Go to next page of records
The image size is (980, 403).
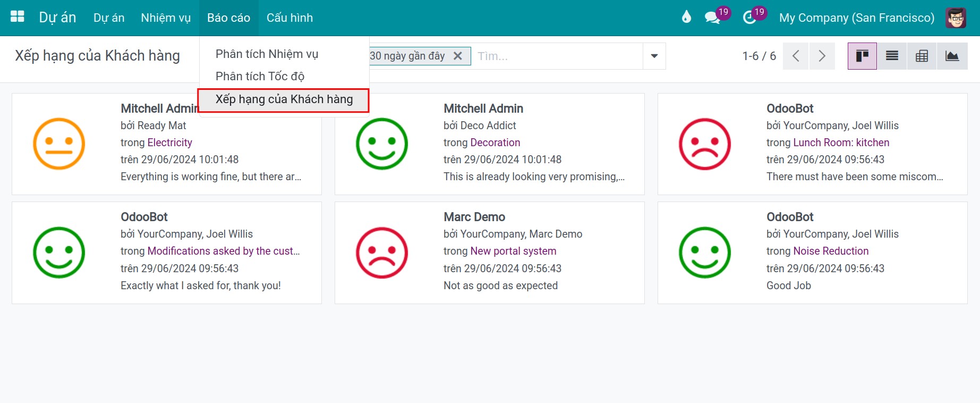[x=822, y=56]
